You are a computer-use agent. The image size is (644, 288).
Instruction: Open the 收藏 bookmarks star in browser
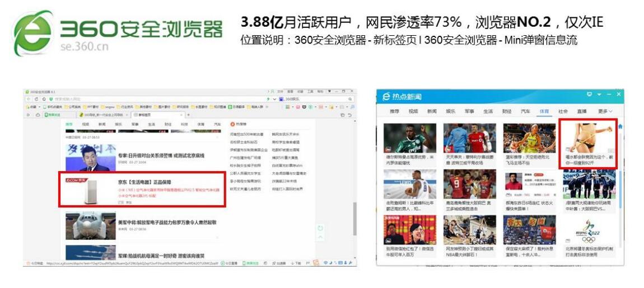(x=30, y=107)
